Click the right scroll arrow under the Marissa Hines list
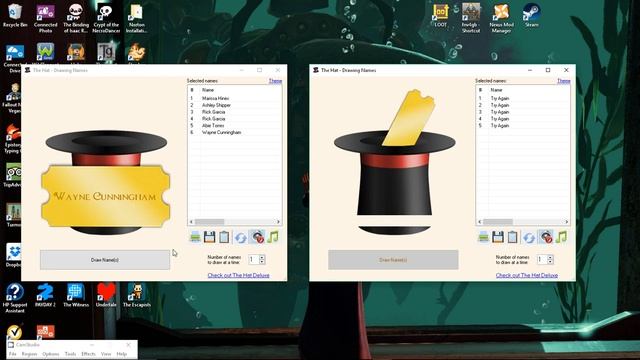The image size is (640, 360). (x=278, y=222)
